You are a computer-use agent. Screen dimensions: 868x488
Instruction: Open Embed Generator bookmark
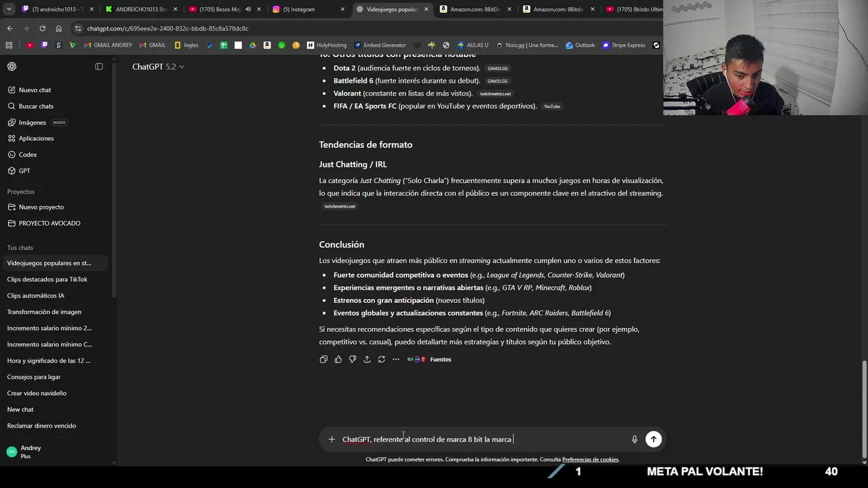[380, 45]
